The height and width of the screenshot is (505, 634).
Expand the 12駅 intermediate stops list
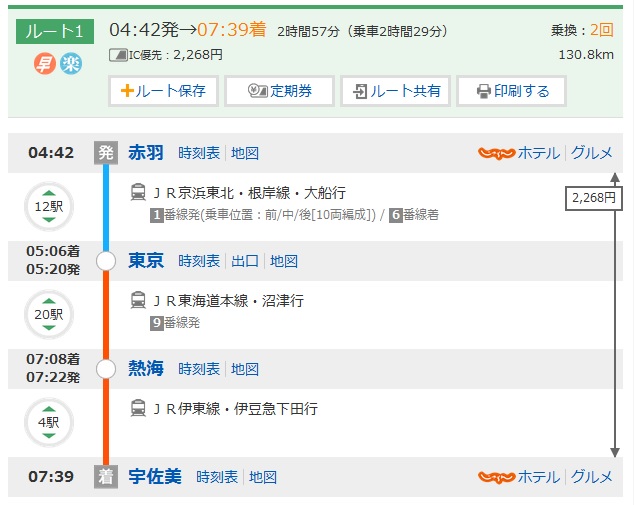pyautogui.click(x=49, y=207)
